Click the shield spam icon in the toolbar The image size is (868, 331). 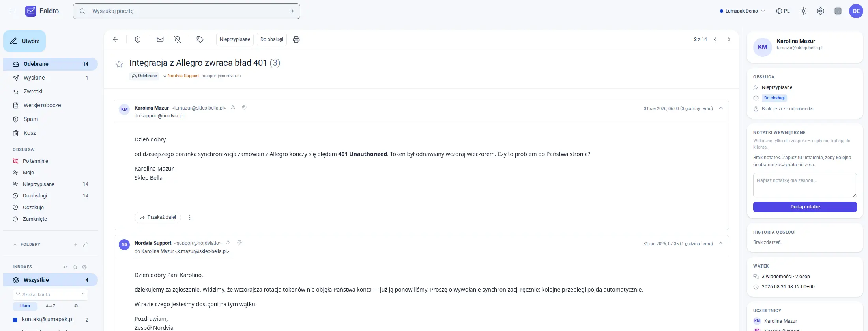[138, 39]
